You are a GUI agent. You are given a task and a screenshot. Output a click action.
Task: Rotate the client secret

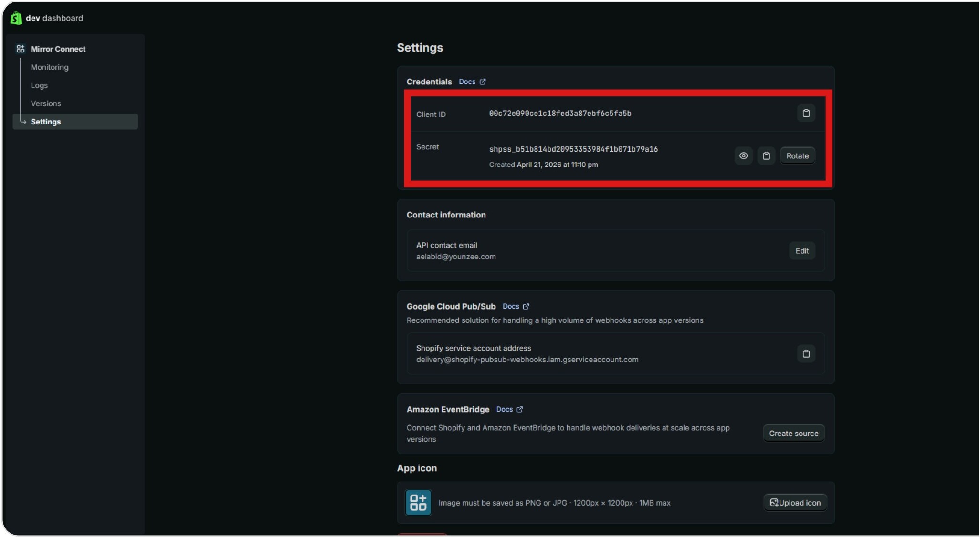click(797, 156)
